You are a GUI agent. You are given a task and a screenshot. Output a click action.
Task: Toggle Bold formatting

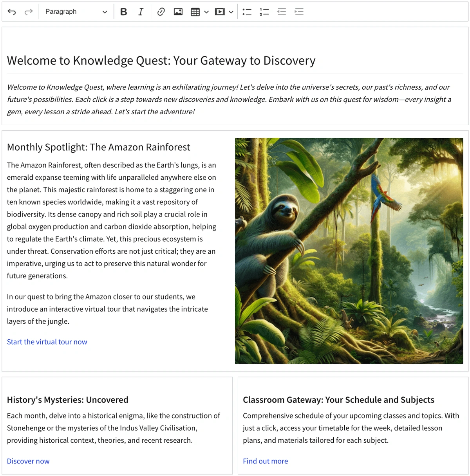(124, 12)
